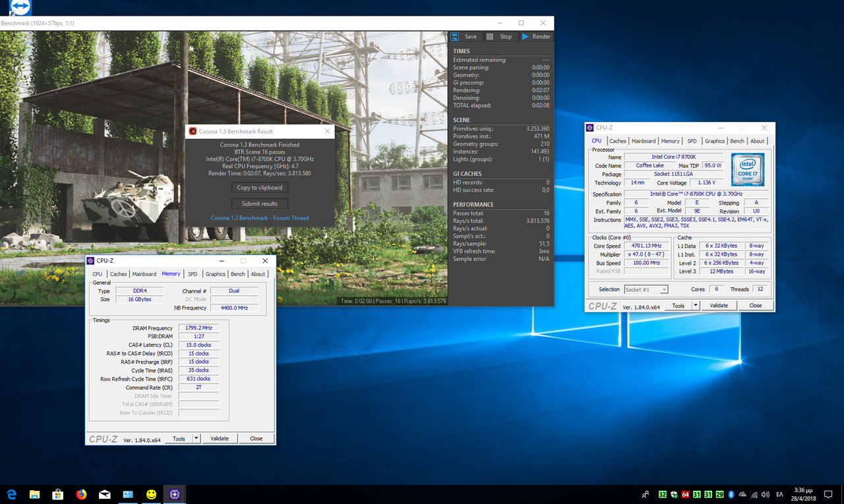This screenshot has width=844, height=504.
Task: Open Microsoft Edge from the taskbar
Action: pos(12,494)
